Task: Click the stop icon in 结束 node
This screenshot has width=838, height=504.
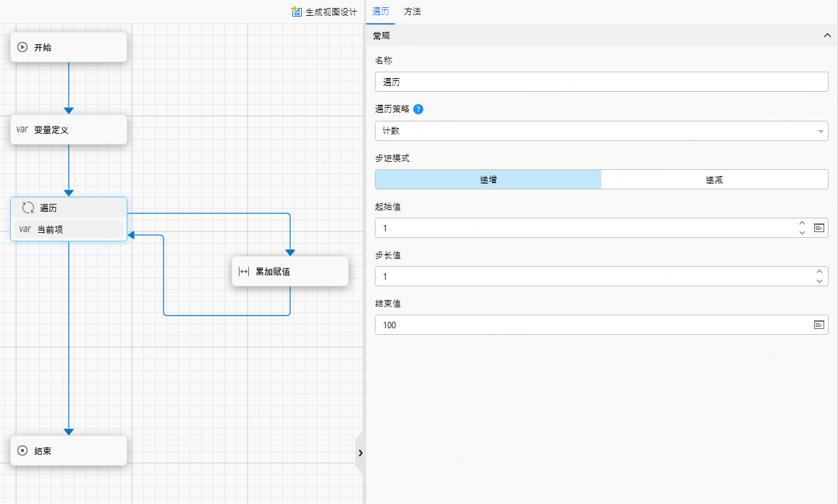Action: pos(22,451)
